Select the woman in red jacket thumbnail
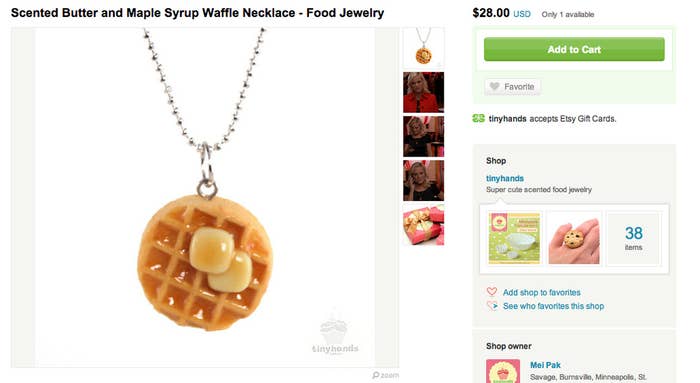This screenshot has height=383, width=700. (423, 92)
